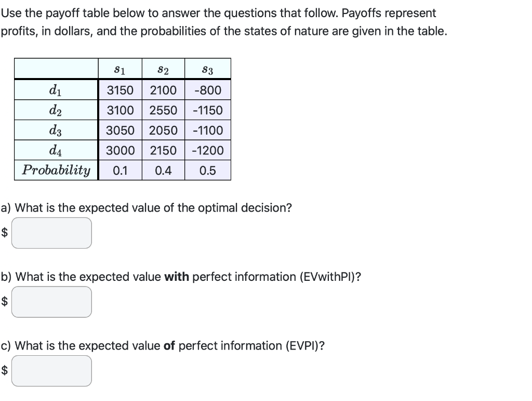Select the d3 s2 payoff cell 2050
This screenshot has height=401, width=532.
coord(163,130)
